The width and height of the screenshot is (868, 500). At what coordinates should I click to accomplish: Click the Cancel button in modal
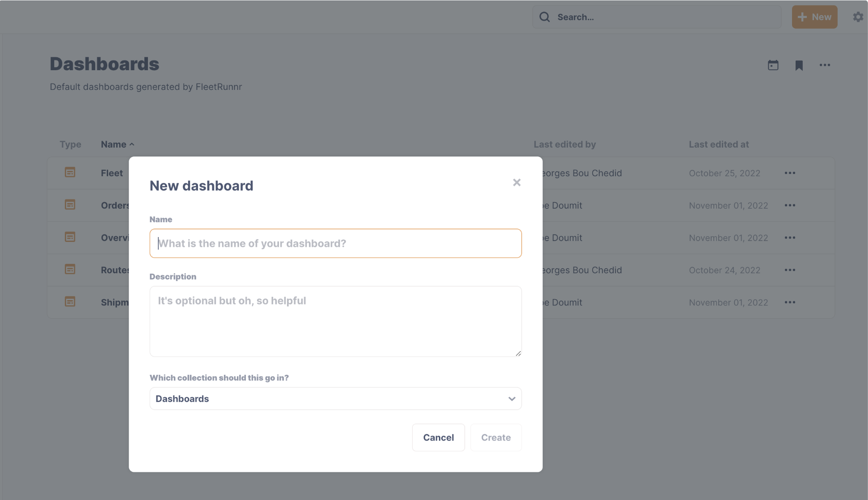438,437
